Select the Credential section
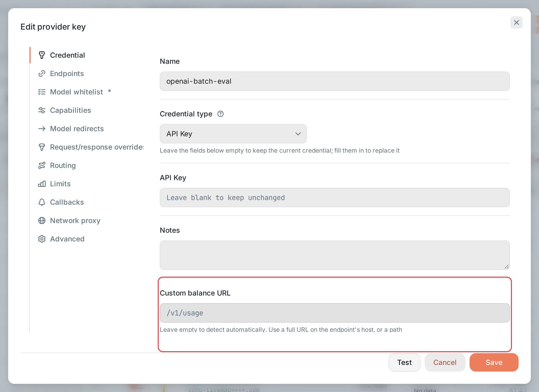Screen dimensions: 539x392 tap(67, 55)
